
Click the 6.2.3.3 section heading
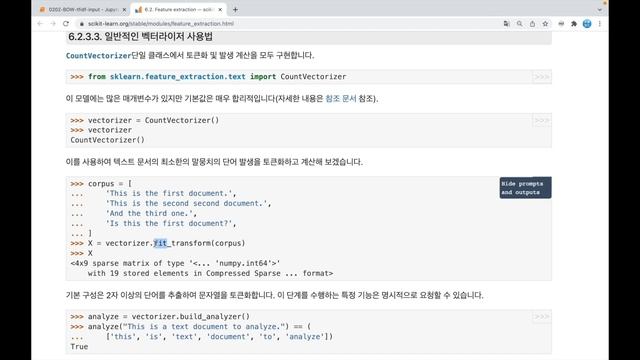click(140, 37)
